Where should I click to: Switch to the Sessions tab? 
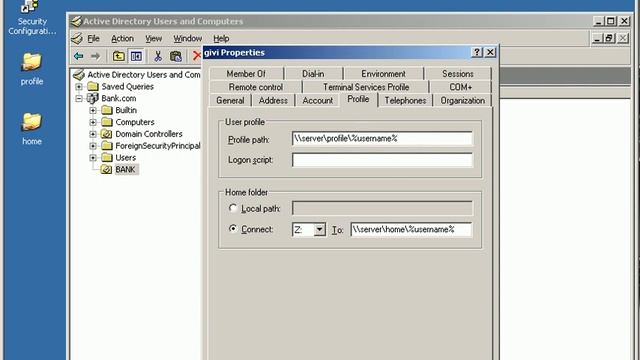click(458, 74)
